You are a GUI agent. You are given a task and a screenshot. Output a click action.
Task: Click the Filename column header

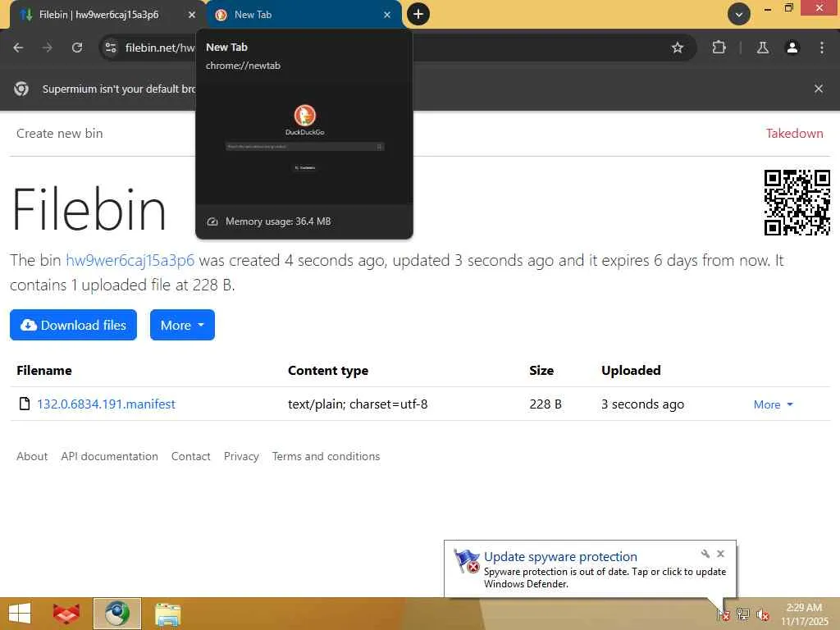(x=44, y=370)
